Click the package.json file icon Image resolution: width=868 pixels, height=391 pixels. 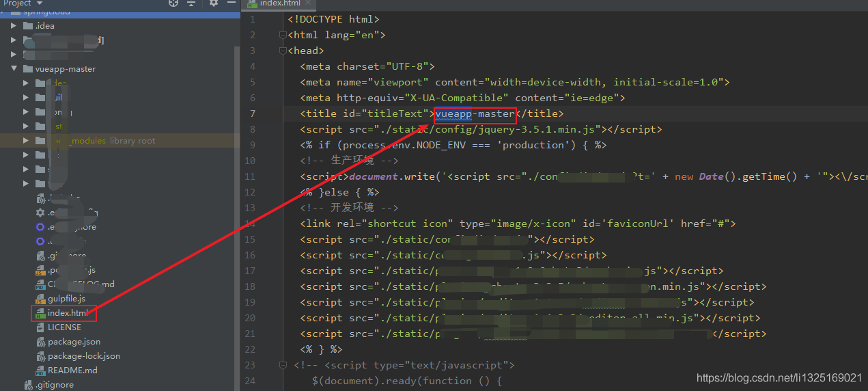click(40, 342)
